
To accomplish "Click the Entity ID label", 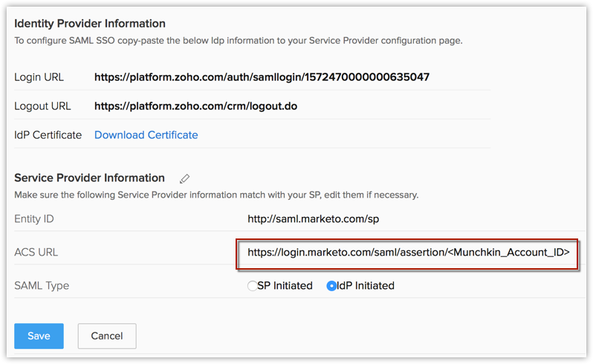I will click(x=34, y=219).
